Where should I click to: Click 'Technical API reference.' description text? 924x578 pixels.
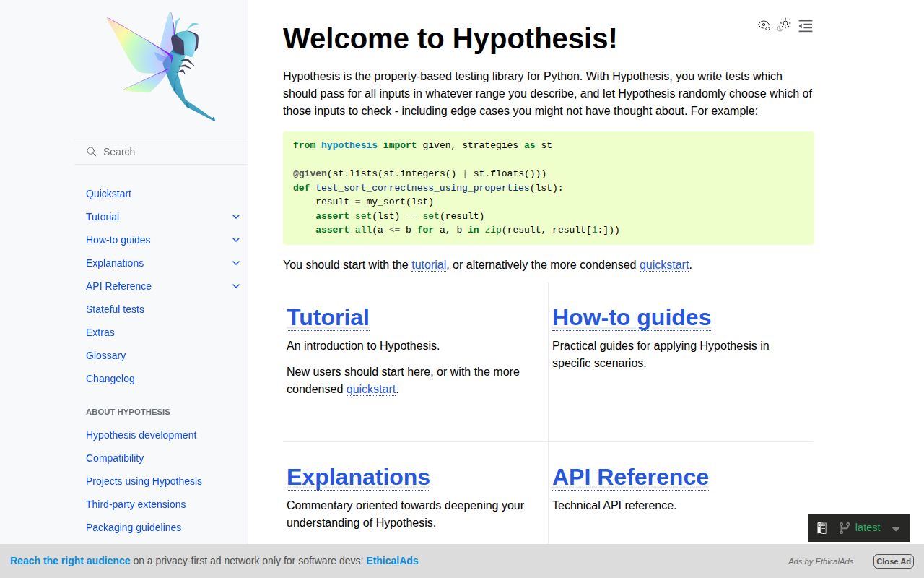[x=614, y=505]
